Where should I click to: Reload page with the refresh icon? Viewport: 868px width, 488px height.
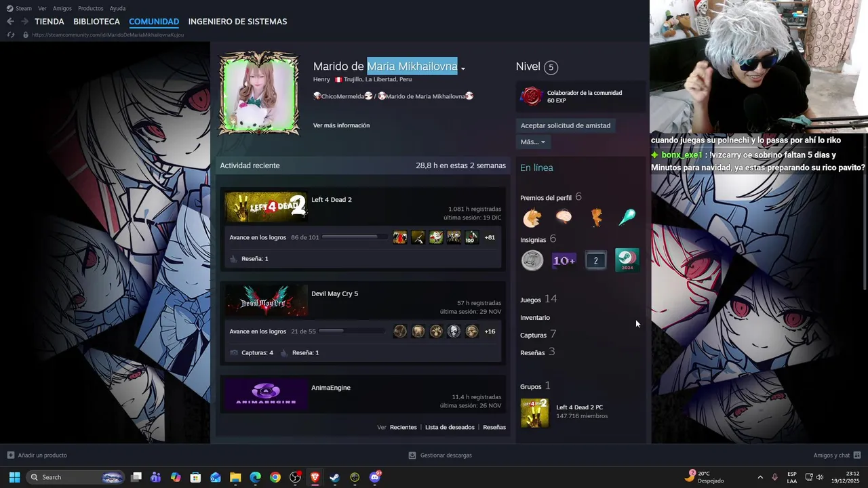tap(10, 35)
